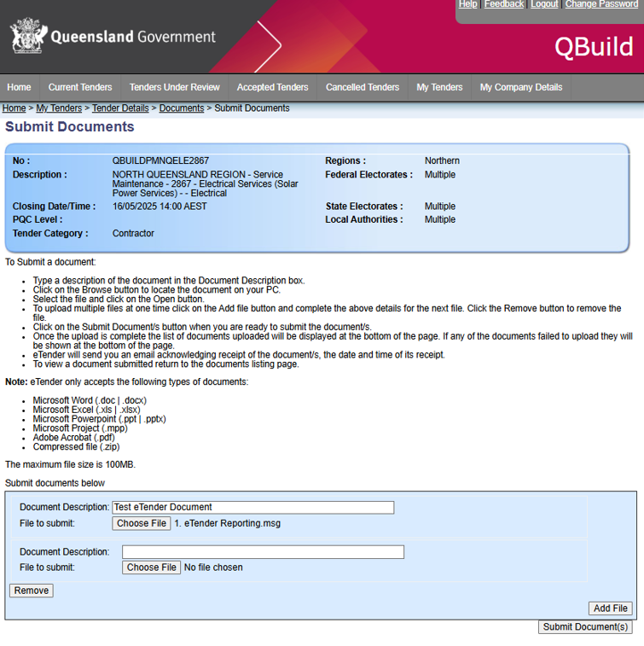Open My Company Details tab

[x=521, y=87]
